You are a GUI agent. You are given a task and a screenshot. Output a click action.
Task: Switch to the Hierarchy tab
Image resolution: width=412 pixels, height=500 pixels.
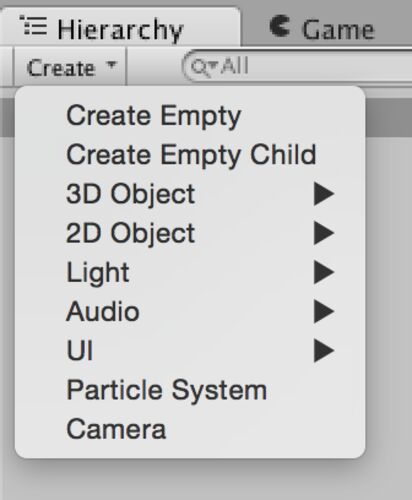point(120,27)
